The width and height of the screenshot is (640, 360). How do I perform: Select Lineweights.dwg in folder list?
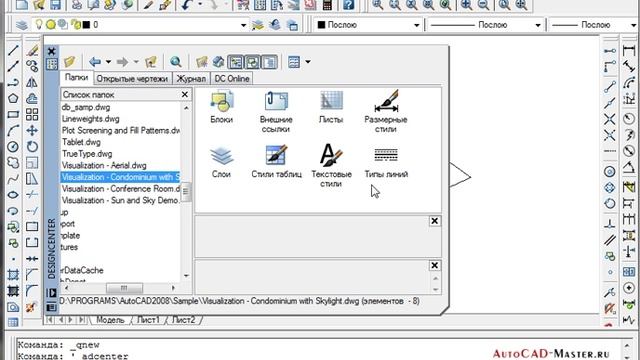[x=91, y=119]
